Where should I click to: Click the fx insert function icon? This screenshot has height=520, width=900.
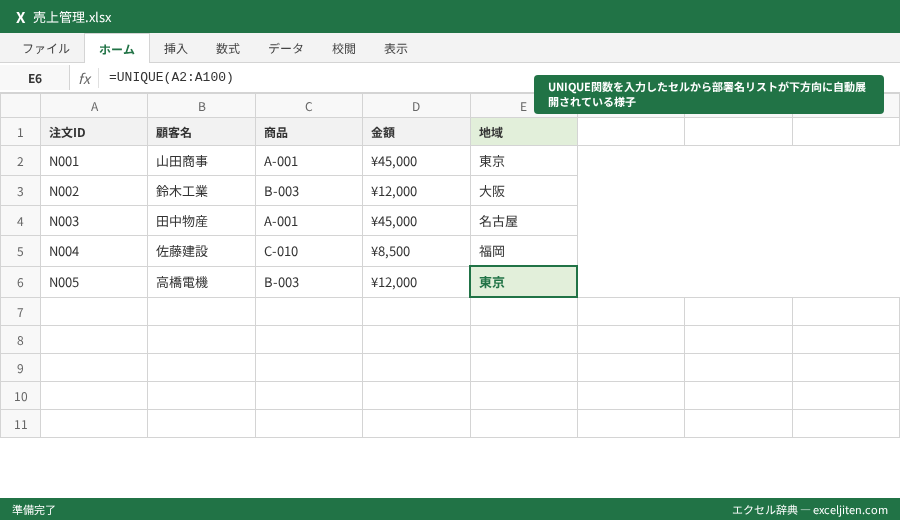[x=84, y=78]
